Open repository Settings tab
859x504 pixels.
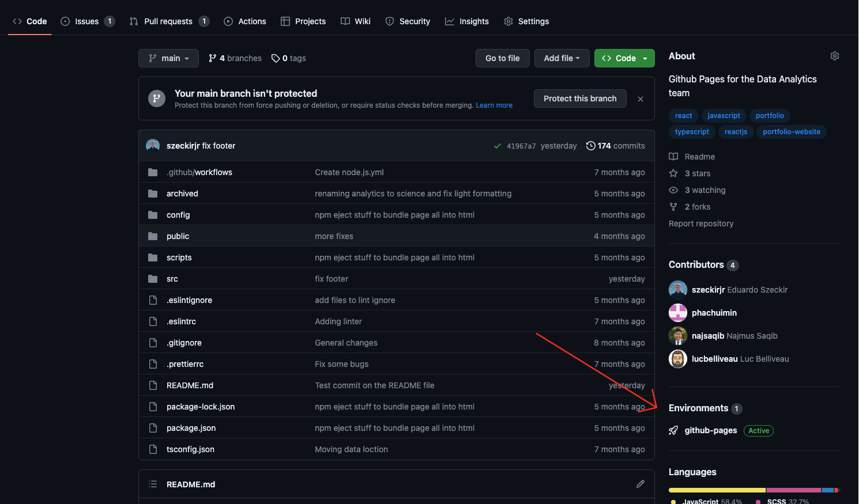click(x=526, y=21)
